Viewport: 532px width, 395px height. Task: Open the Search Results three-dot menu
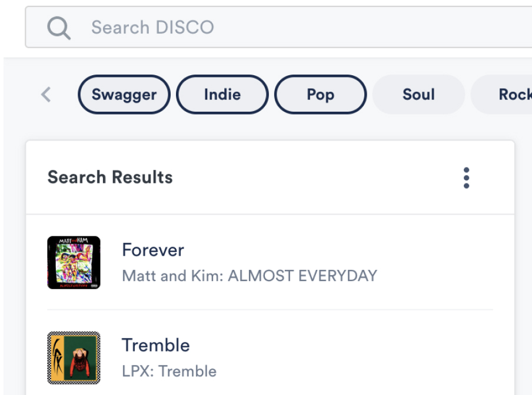(x=466, y=178)
